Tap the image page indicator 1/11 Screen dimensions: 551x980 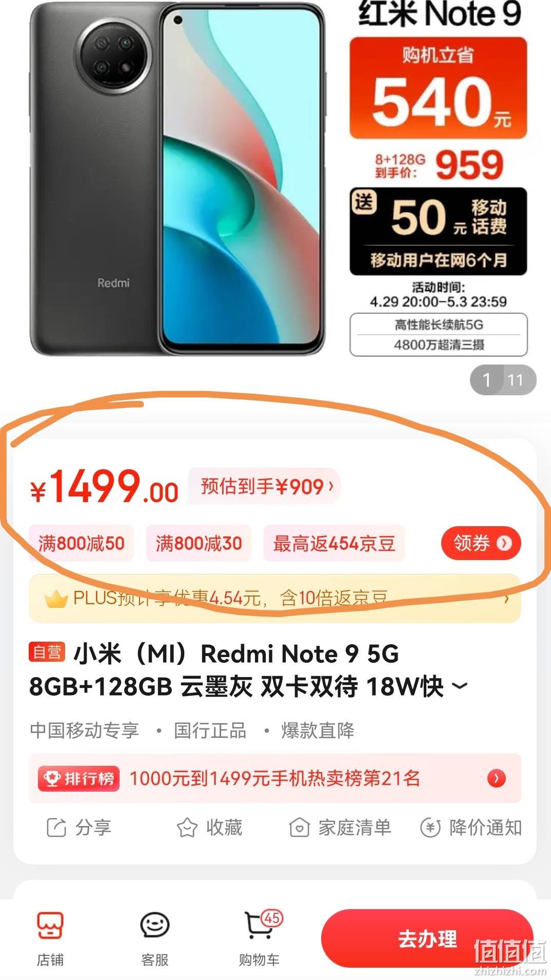503,380
